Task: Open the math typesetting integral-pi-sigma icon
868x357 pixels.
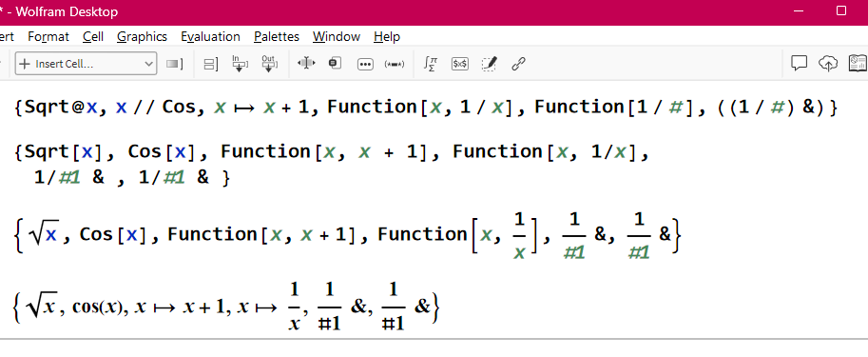Action: (430, 64)
